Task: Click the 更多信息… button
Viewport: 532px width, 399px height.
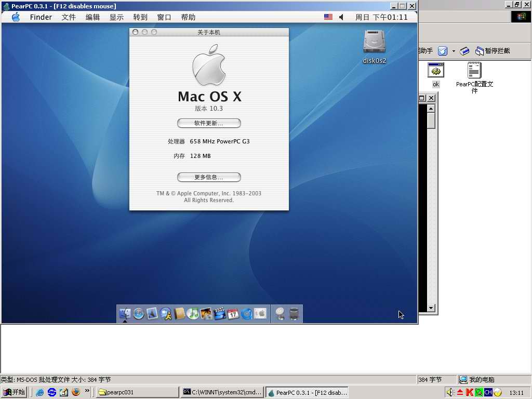Action: click(x=209, y=177)
